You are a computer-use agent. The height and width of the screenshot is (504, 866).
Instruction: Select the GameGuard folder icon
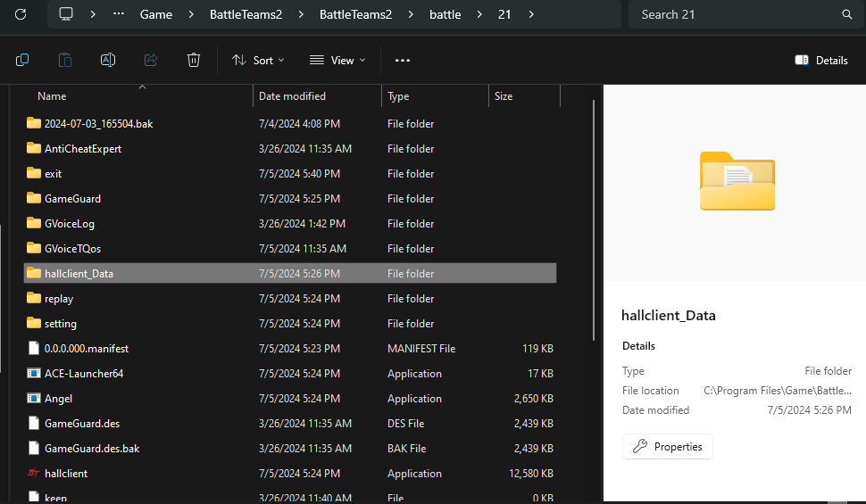34,198
